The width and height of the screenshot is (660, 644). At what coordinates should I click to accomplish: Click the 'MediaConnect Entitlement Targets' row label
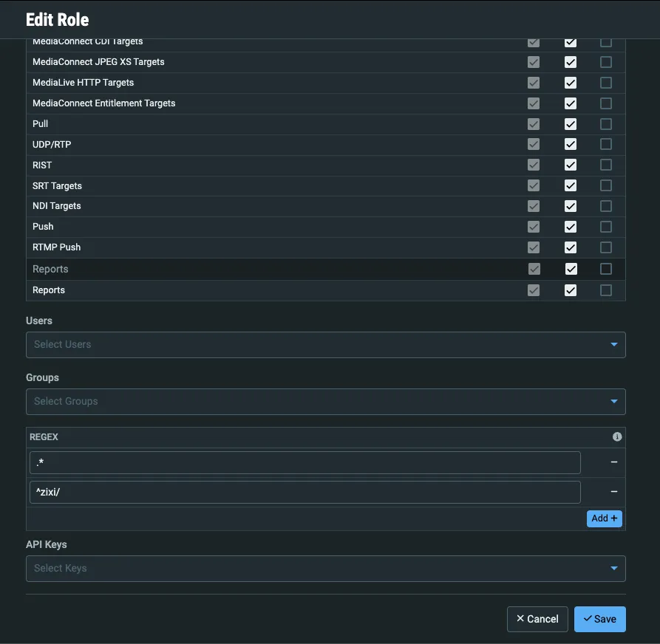point(104,103)
